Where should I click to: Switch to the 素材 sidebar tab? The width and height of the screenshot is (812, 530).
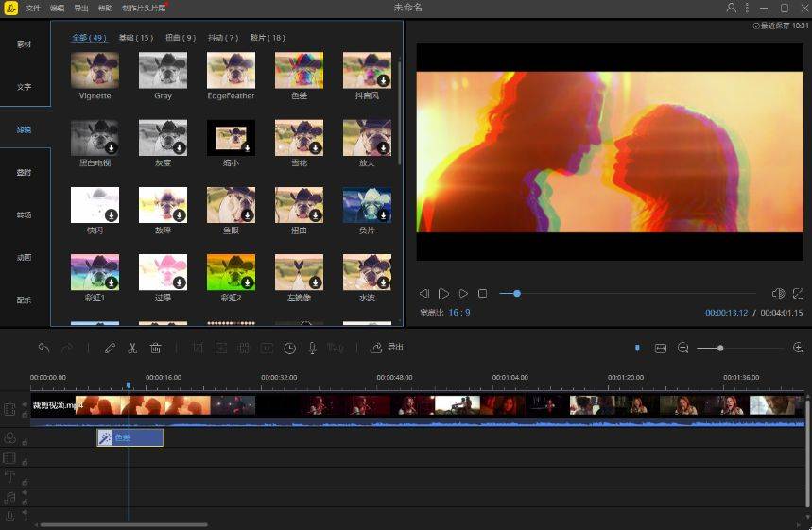coord(25,44)
